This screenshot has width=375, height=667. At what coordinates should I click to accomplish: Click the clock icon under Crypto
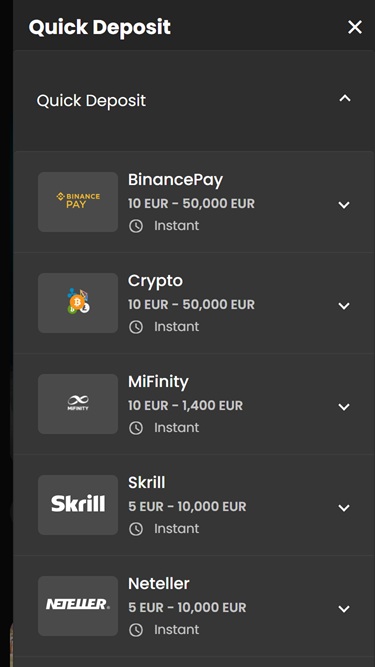pos(136,327)
